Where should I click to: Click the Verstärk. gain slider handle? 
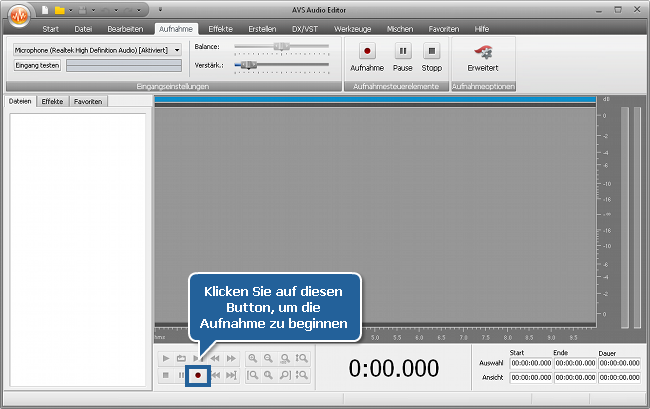pos(249,65)
